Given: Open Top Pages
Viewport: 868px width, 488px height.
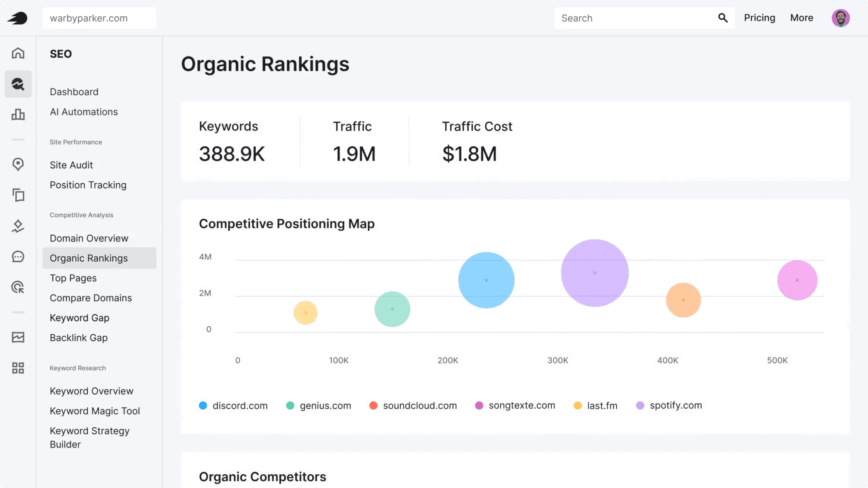Looking at the screenshot, I should [73, 278].
